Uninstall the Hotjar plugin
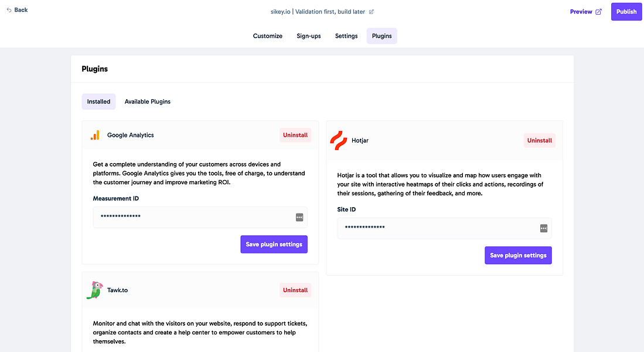 click(539, 140)
